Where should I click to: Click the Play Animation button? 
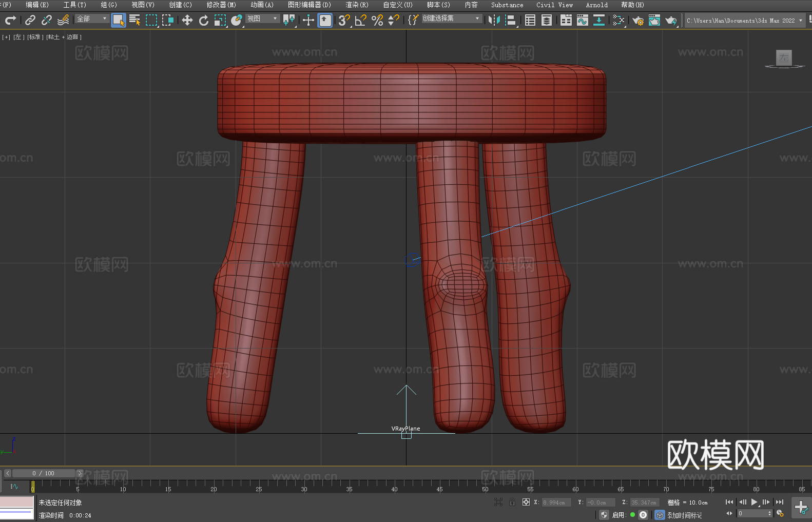coord(754,502)
